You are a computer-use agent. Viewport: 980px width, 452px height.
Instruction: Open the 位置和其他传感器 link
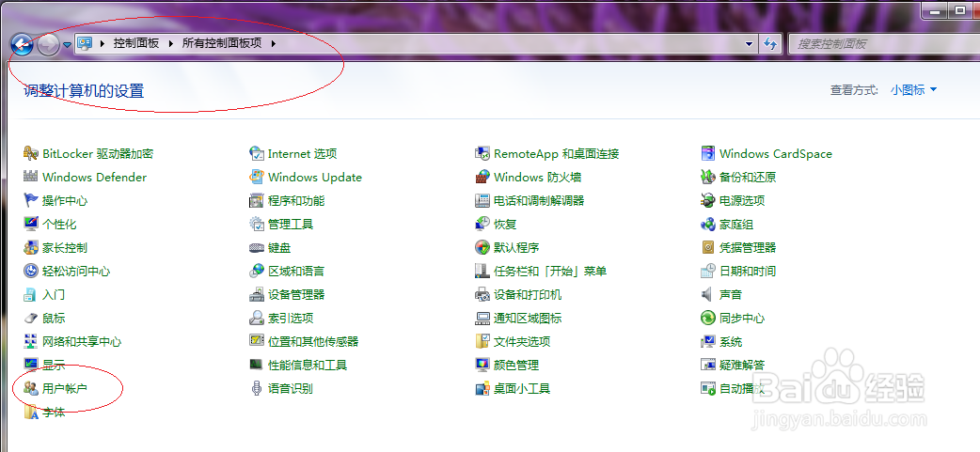click(x=313, y=341)
